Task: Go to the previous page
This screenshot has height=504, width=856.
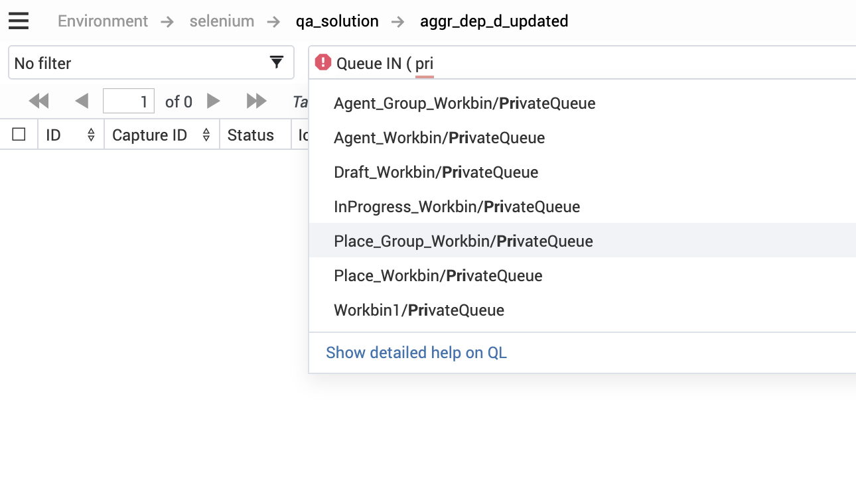Action: (82, 101)
